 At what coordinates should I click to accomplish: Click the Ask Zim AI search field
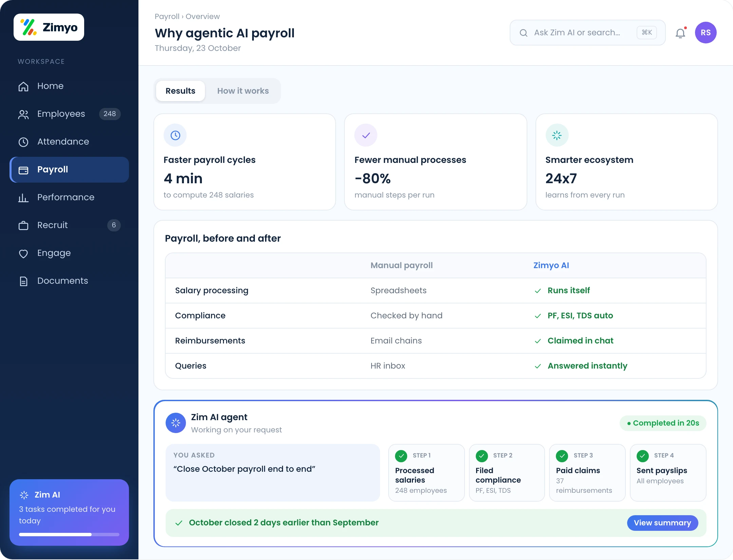(587, 33)
